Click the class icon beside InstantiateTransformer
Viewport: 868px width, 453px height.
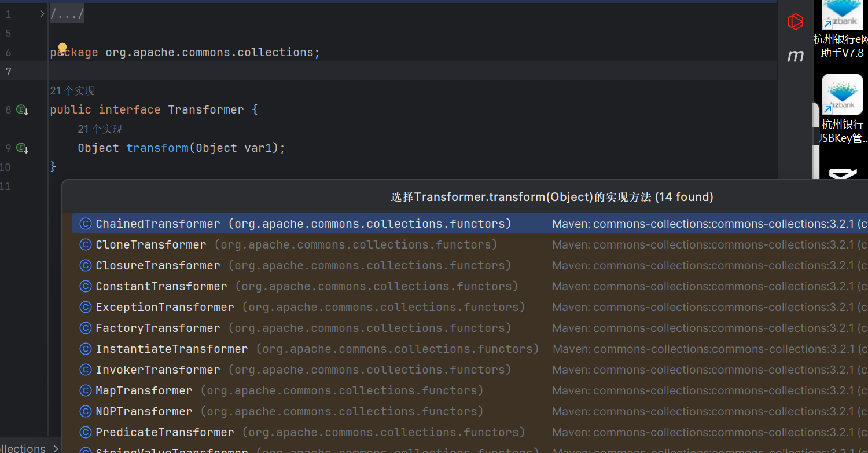[x=86, y=349]
